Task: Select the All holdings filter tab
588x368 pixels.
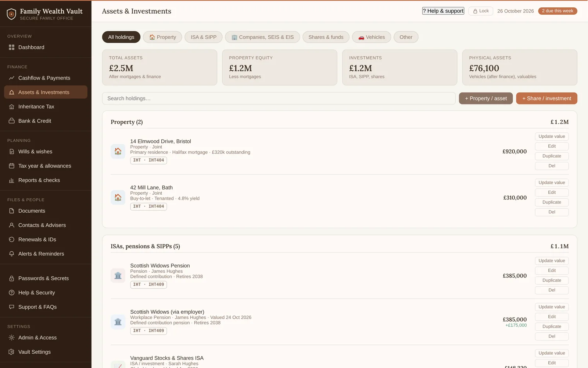Action: click(121, 37)
